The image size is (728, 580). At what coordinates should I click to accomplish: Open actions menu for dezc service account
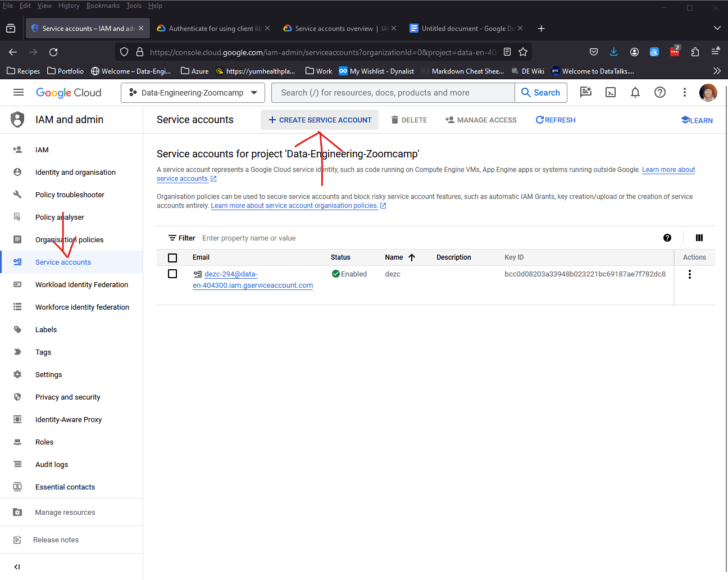click(690, 274)
